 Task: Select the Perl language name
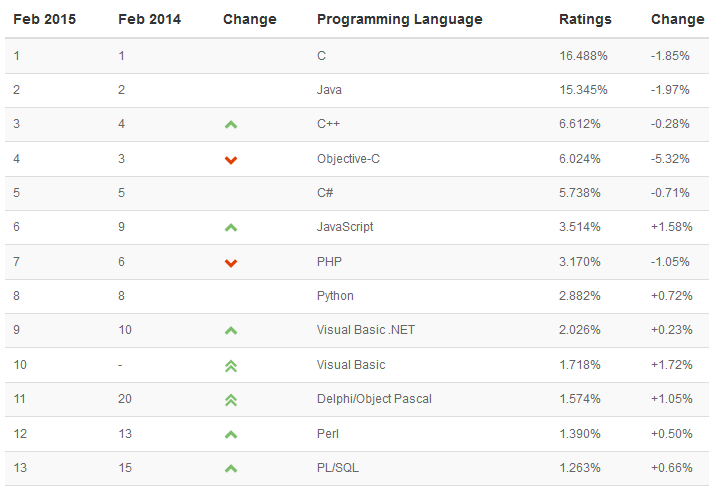pyautogui.click(x=328, y=434)
